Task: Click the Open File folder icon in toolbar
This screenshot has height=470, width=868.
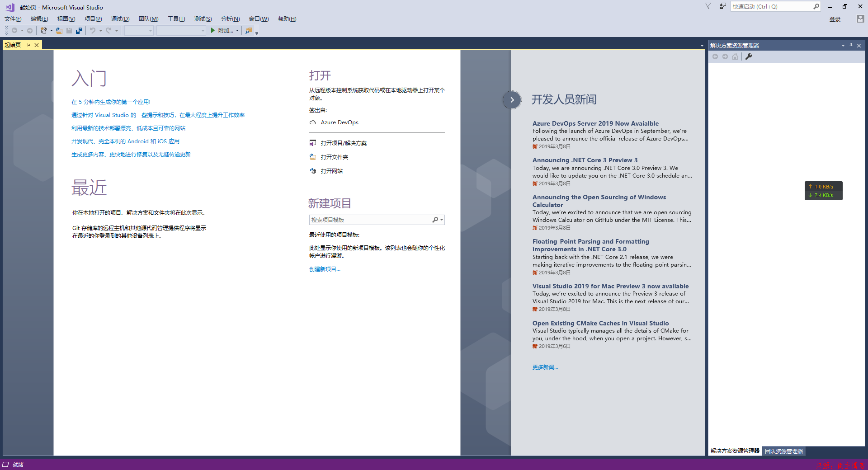Action: (59, 31)
